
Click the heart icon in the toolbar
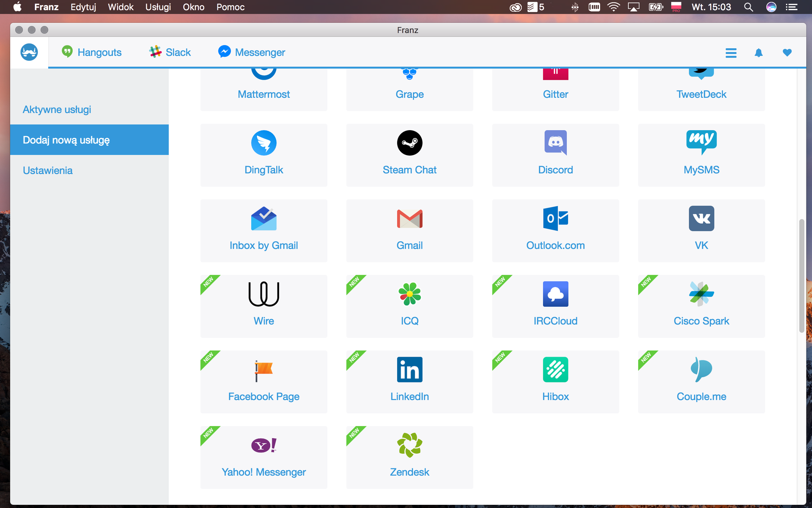click(x=787, y=53)
